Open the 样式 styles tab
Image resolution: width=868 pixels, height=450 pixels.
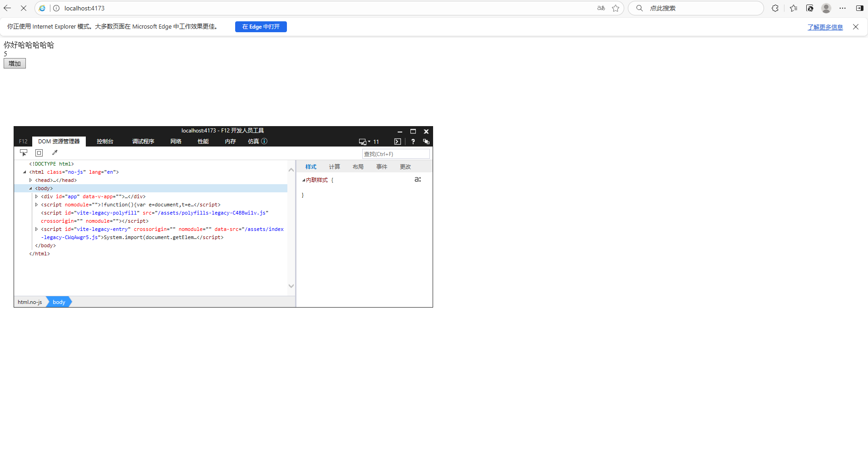311,167
